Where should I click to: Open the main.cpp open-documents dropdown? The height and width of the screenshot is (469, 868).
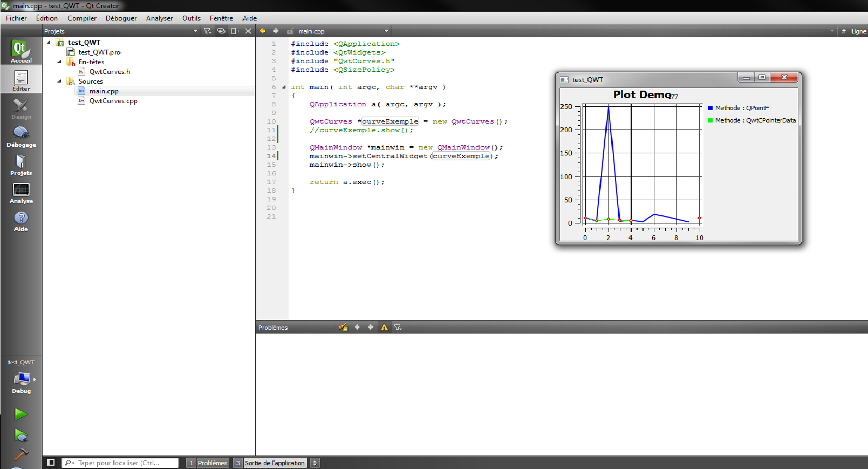coord(386,31)
